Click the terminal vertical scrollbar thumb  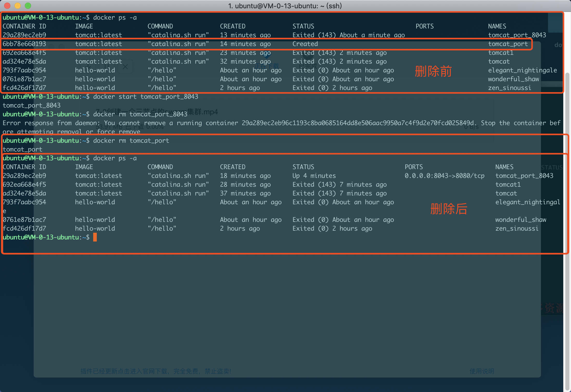pos(567,232)
